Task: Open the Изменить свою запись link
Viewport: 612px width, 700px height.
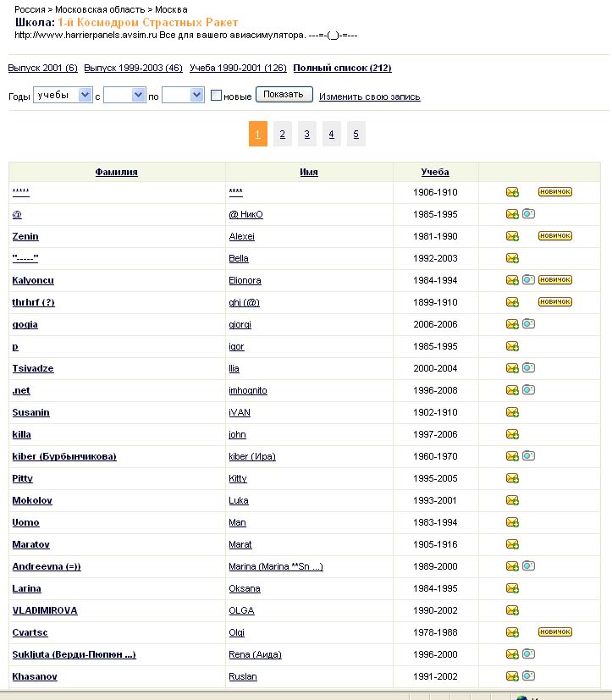Action: [369, 96]
